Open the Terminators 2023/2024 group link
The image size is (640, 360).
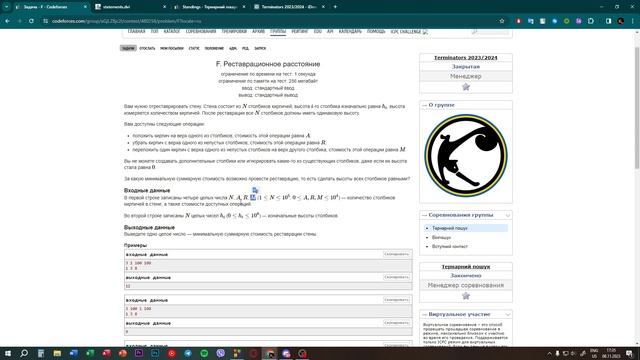point(466,58)
